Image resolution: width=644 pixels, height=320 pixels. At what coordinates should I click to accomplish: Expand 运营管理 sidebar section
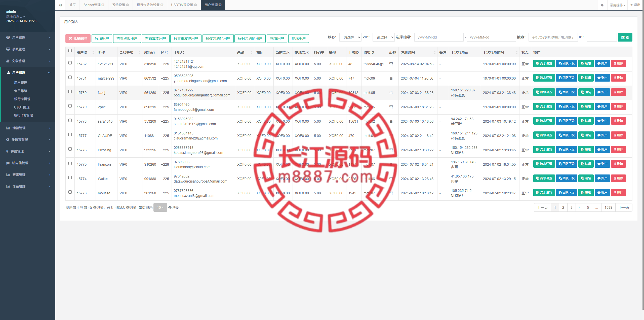coord(28,128)
